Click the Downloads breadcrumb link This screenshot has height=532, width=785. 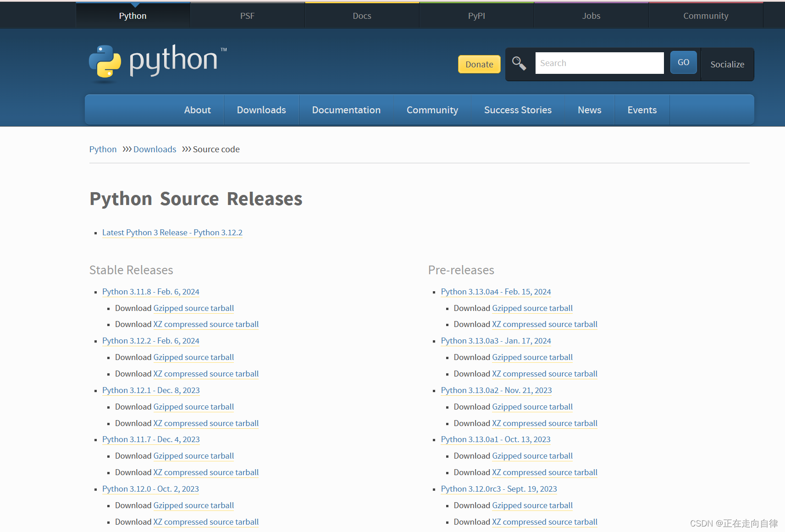155,150
